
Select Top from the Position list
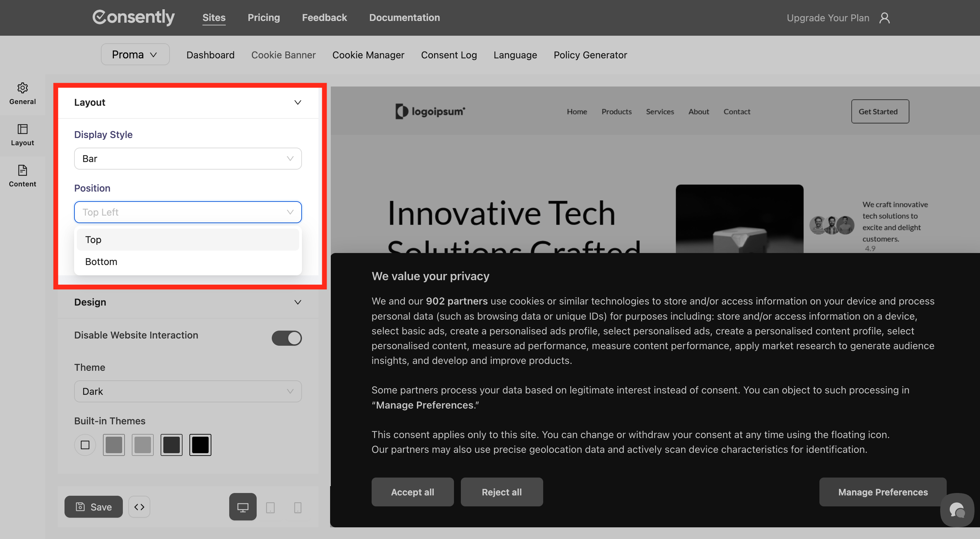(188, 239)
